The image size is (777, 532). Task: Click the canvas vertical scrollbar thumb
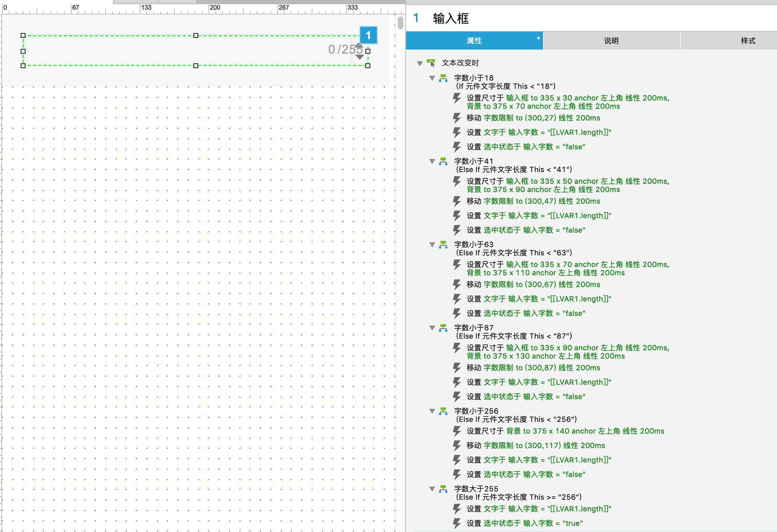pyautogui.click(x=400, y=23)
